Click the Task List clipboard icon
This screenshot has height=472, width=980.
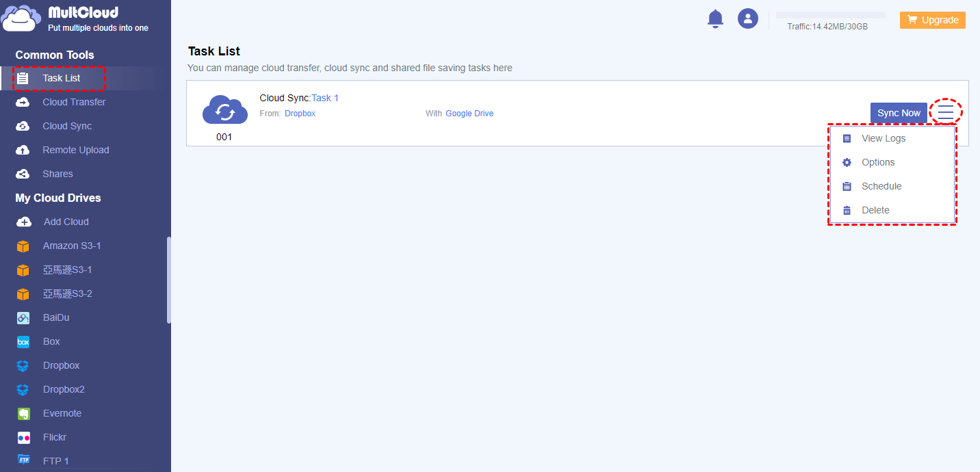click(23, 78)
